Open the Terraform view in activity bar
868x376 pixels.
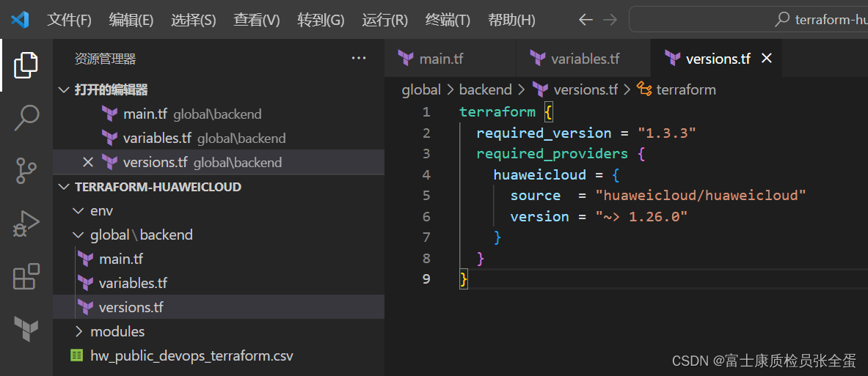tap(26, 328)
